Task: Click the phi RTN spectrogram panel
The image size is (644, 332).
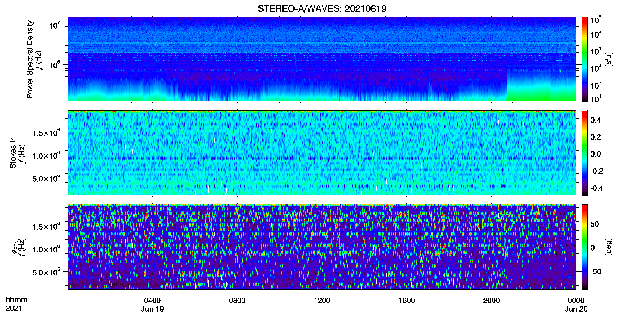Action: click(322, 247)
